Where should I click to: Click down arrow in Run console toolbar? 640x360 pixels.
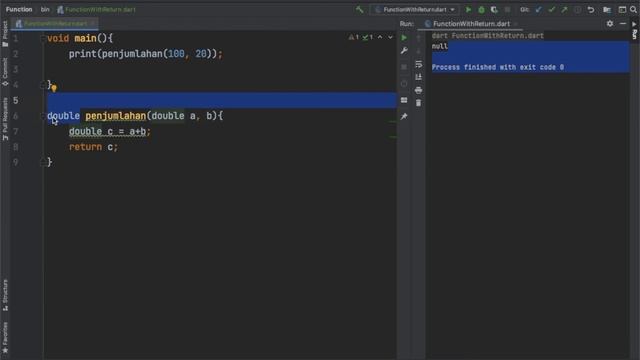point(418,51)
